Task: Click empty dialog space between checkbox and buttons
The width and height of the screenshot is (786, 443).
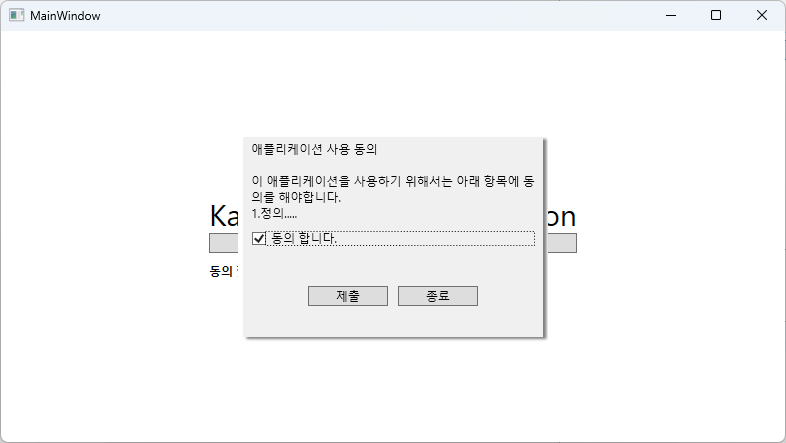Action: click(393, 266)
